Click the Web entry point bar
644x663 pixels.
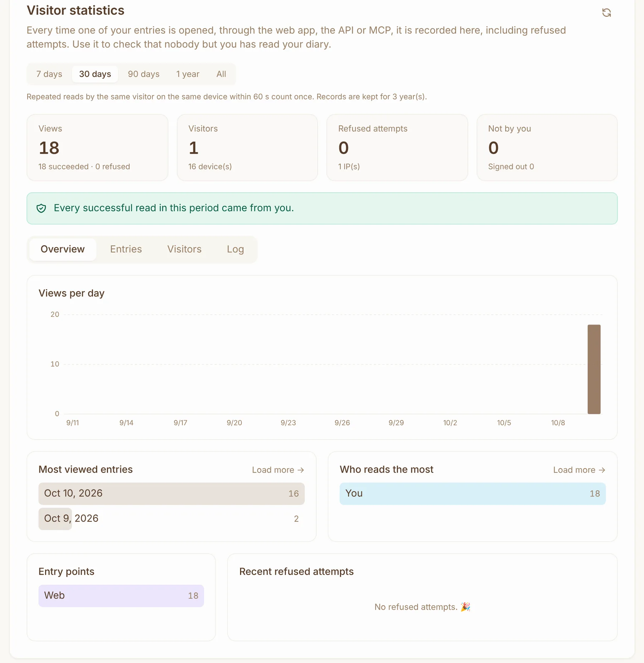(121, 596)
